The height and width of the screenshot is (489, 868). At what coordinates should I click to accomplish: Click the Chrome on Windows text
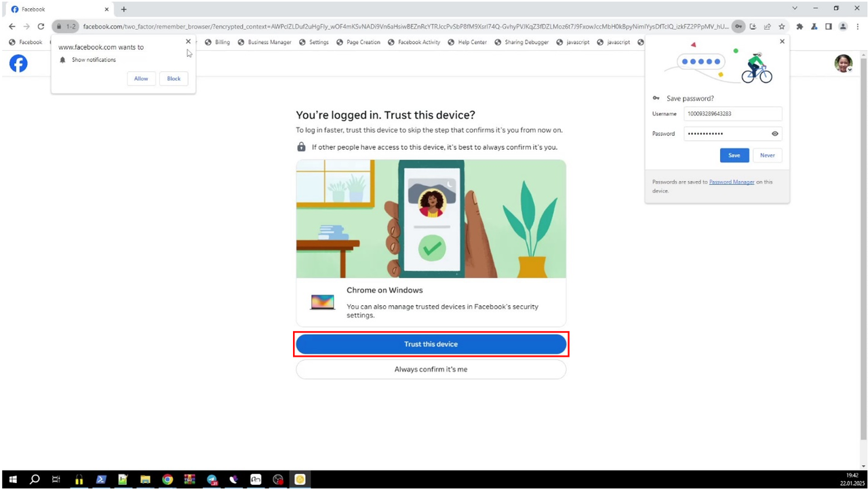pyautogui.click(x=384, y=290)
